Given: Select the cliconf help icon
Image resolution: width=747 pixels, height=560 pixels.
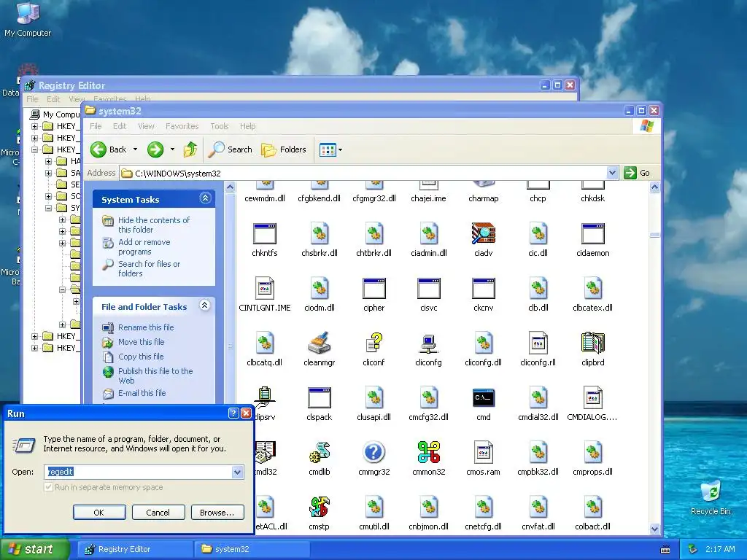Looking at the screenshot, I should (x=374, y=343).
